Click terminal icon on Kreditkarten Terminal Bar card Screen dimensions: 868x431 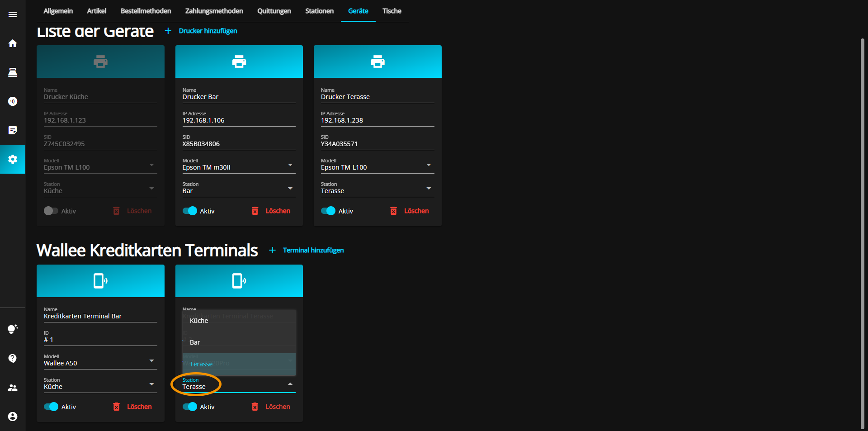[100, 281]
